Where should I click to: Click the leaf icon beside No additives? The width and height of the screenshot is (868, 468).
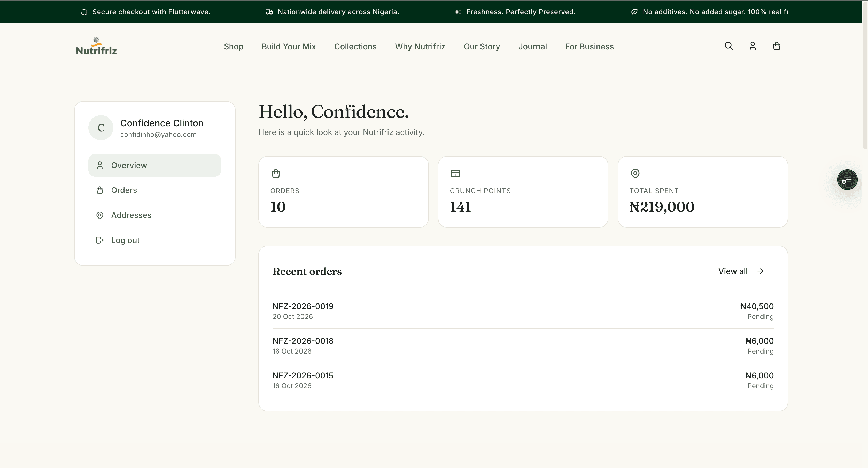[634, 12]
